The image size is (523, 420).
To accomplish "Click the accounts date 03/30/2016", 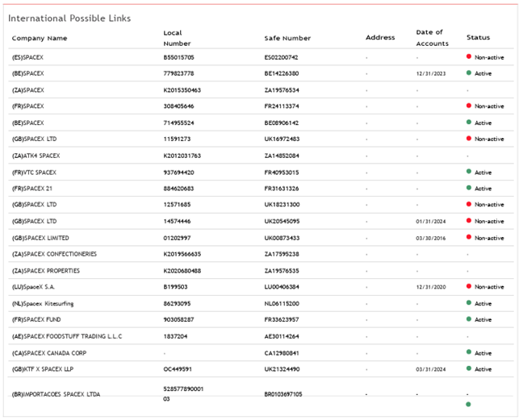I will pyautogui.click(x=431, y=239).
